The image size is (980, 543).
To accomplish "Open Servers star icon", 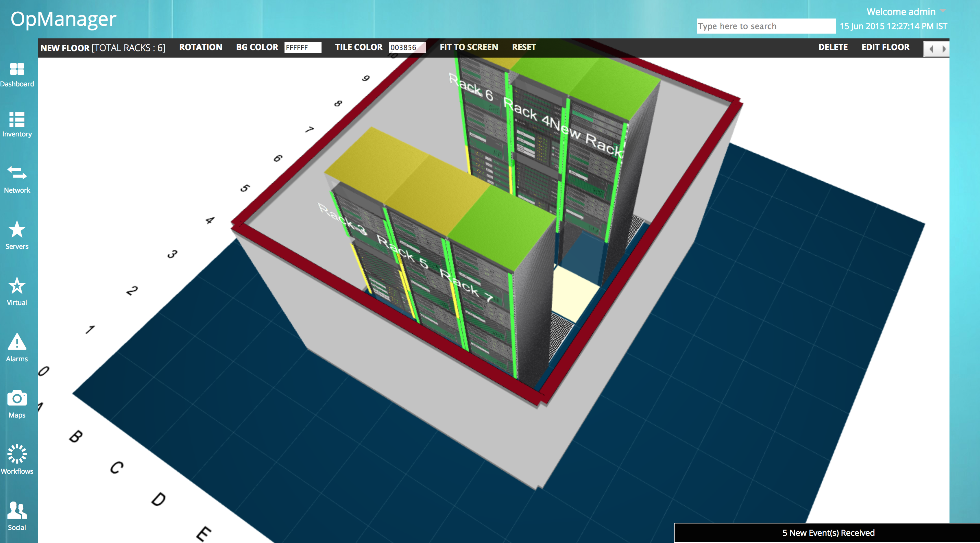I will 17,230.
